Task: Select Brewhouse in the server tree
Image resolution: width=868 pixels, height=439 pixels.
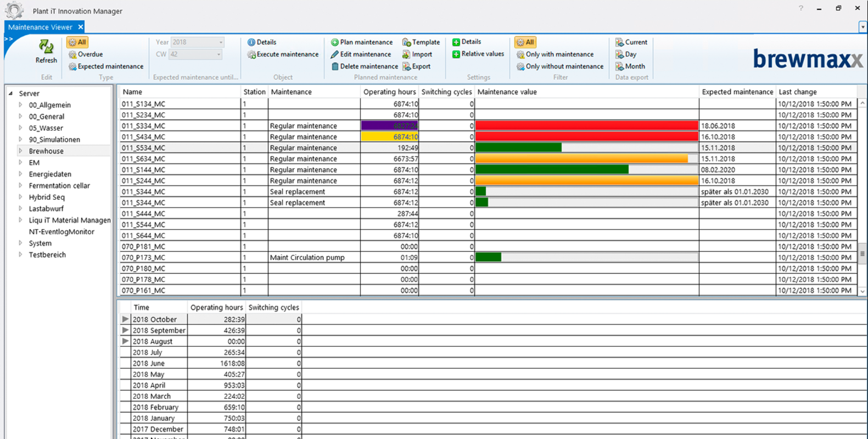Action: click(46, 151)
